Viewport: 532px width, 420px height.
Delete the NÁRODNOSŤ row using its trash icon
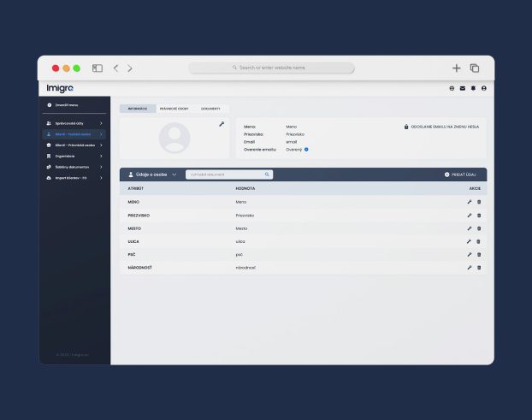pyautogui.click(x=479, y=268)
